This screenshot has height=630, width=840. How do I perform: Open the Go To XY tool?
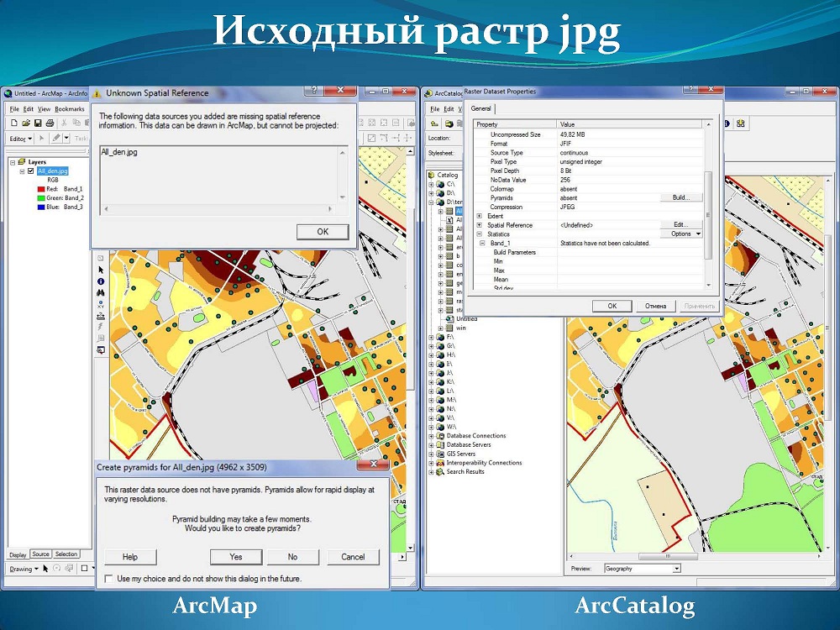(101, 304)
